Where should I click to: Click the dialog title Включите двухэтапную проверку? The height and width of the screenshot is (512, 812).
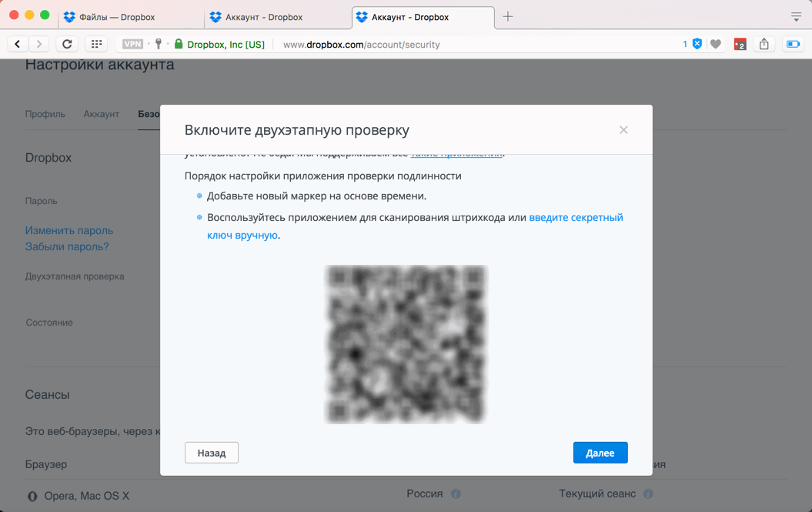297,130
